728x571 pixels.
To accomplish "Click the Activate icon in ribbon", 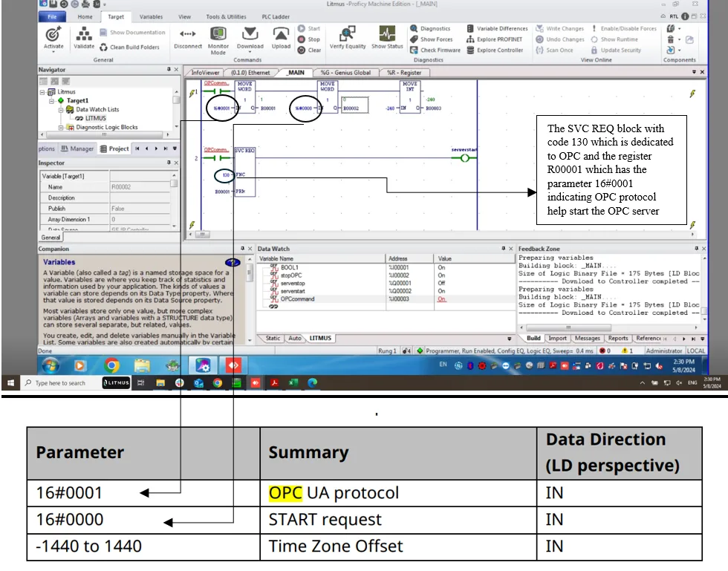I will 53,38.
